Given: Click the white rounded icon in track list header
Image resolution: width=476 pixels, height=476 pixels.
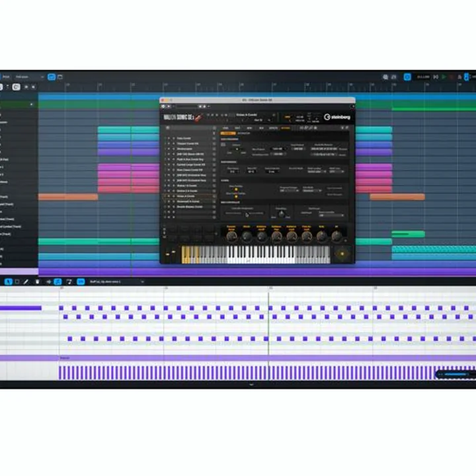Looking at the screenshot, I should click(16, 87).
